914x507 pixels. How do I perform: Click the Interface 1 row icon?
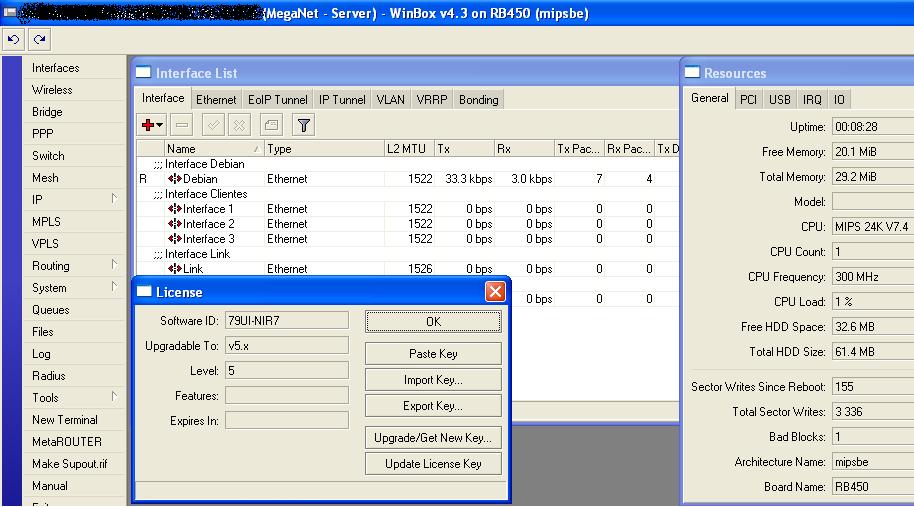point(175,209)
